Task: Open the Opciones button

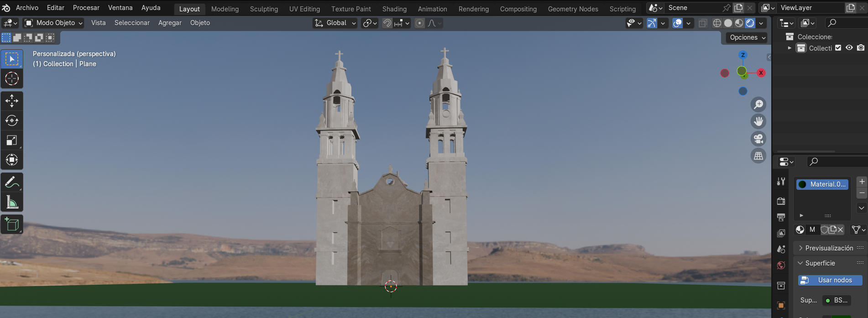Action: (747, 38)
